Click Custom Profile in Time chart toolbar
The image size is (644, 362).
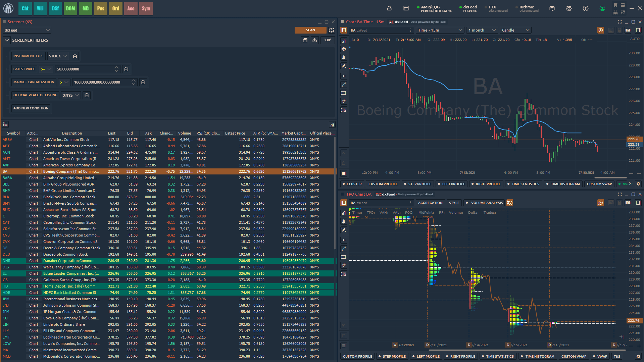tap(383, 184)
